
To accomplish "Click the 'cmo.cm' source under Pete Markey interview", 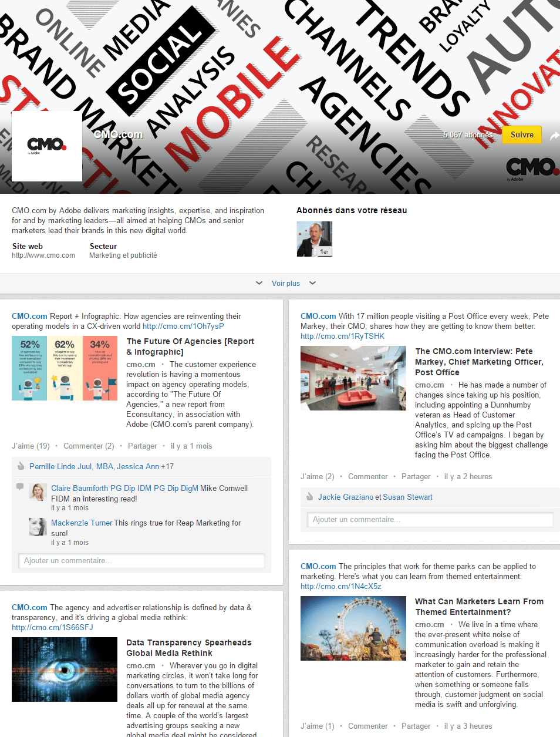I will coord(430,385).
